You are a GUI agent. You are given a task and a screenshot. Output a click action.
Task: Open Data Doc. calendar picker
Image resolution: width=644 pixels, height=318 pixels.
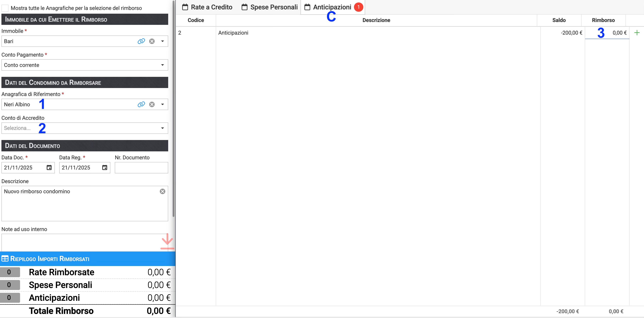point(49,168)
